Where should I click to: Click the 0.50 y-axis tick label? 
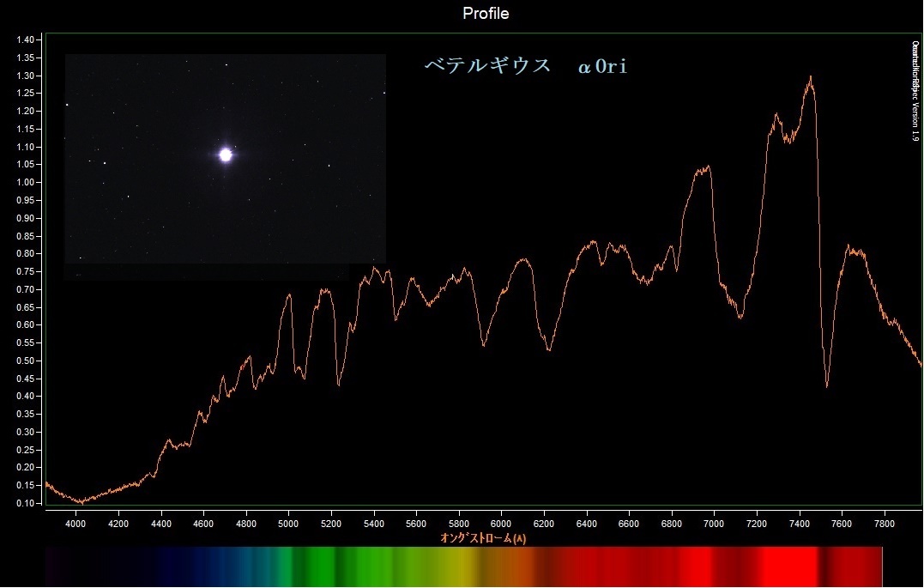[26, 361]
